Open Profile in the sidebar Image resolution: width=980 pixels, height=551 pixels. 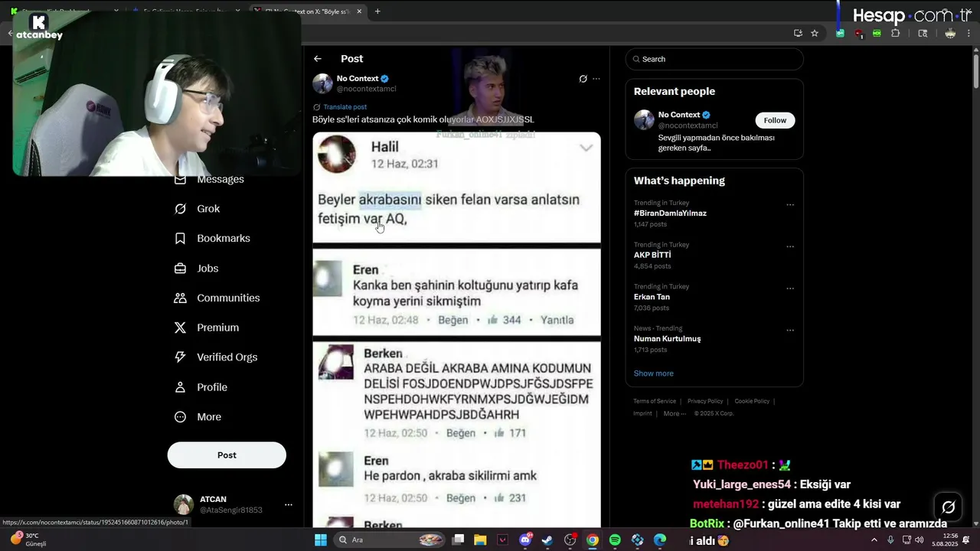201,387
